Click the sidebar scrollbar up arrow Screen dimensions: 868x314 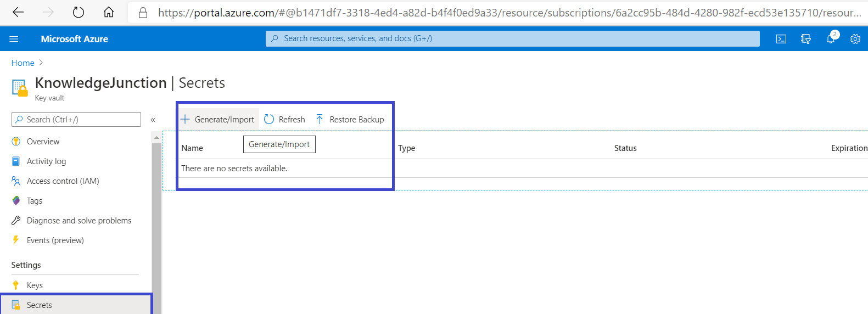pyautogui.click(x=156, y=137)
